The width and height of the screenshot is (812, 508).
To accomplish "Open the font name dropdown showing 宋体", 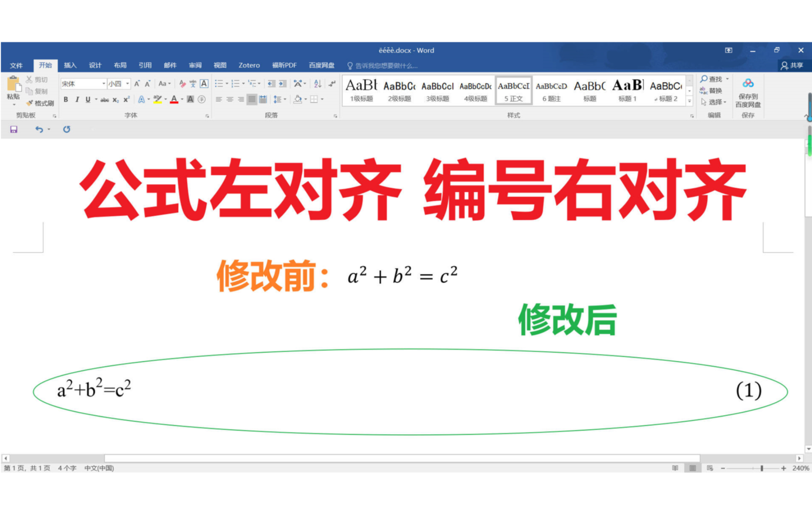I will click(x=103, y=84).
